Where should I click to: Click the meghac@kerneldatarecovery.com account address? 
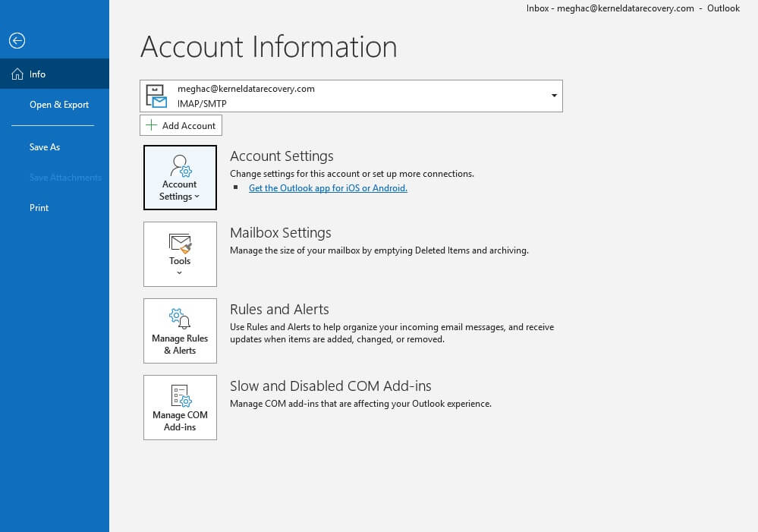tap(246, 89)
